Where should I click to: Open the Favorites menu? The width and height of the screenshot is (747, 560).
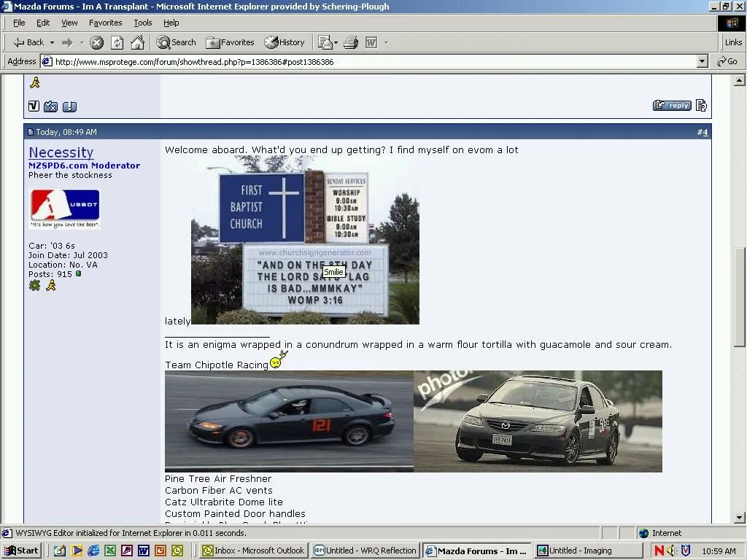[106, 23]
